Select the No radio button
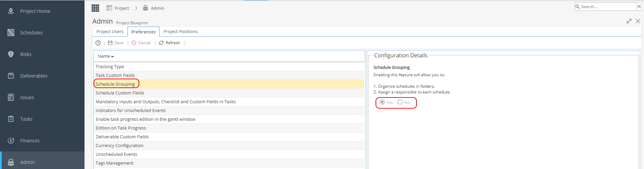 400,102
